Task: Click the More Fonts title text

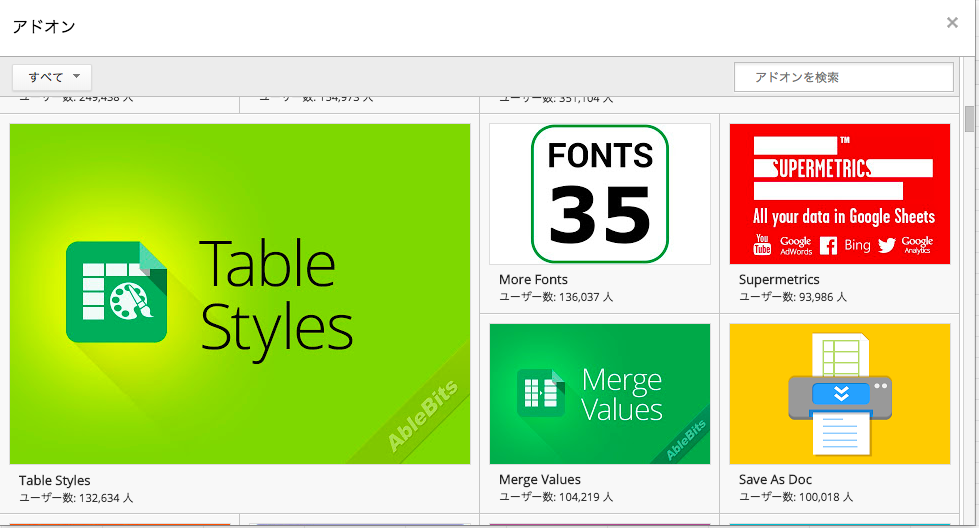Action: pyautogui.click(x=533, y=280)
